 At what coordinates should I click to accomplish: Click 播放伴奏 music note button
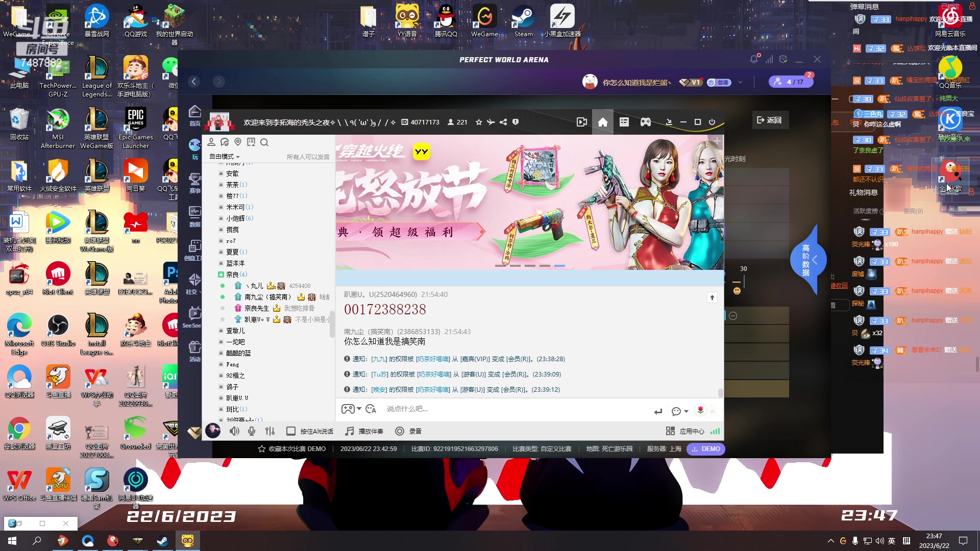tap(364, 431)
